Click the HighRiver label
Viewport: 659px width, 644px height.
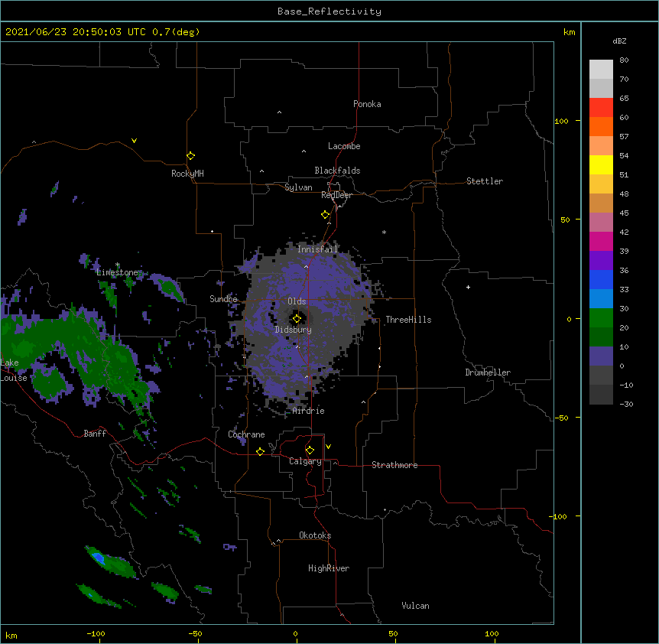click(329, 568)
